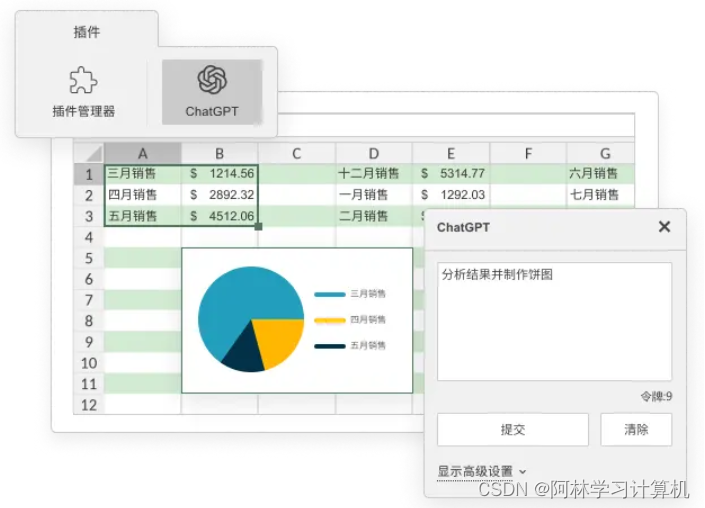Launch the ChatGPT plugin button
Image resolution: width=705 pixels, height=508 pixels.
point(212,92)
